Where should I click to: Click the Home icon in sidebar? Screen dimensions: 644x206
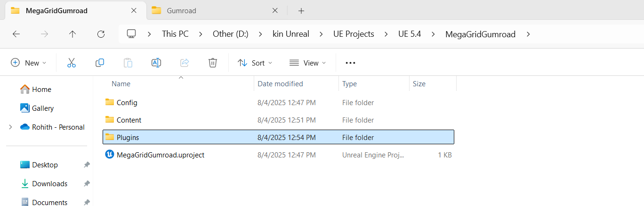click(25, 89)
